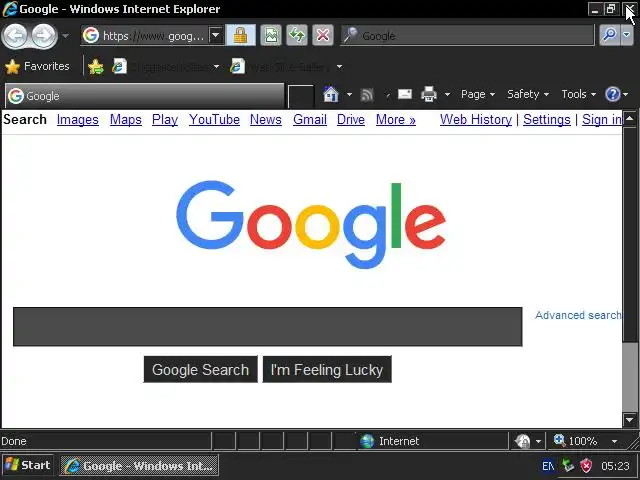Open the Advanced search link

(578, 315)
